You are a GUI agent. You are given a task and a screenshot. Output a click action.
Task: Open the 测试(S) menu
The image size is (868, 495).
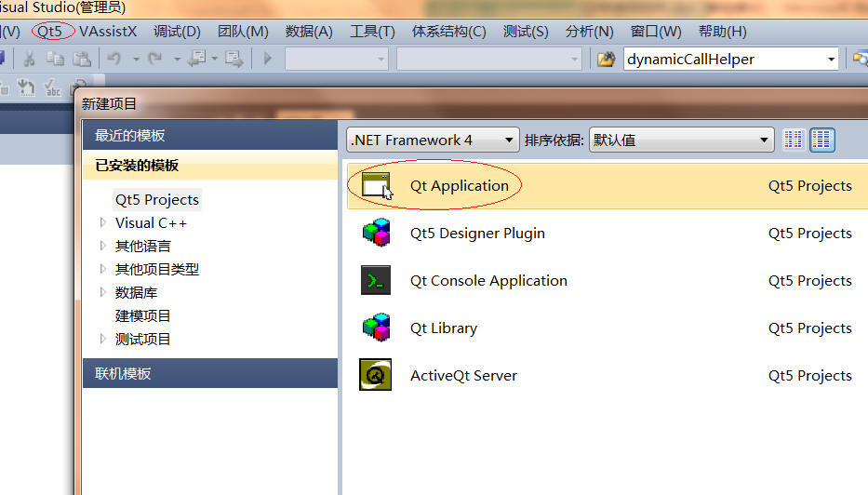pyautogui.click(x=526, y=32)
